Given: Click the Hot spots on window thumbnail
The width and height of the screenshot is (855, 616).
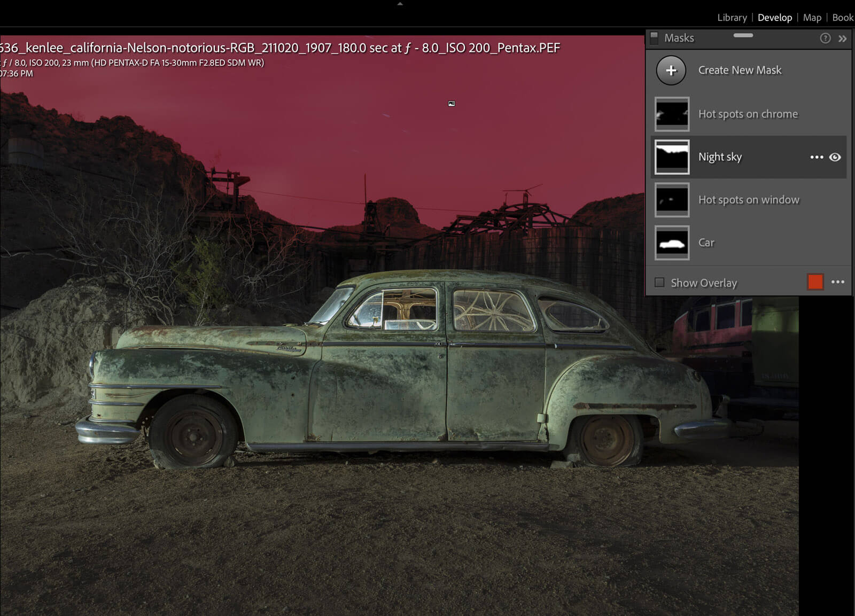Looking at the screenshot, I should point(672,200).
